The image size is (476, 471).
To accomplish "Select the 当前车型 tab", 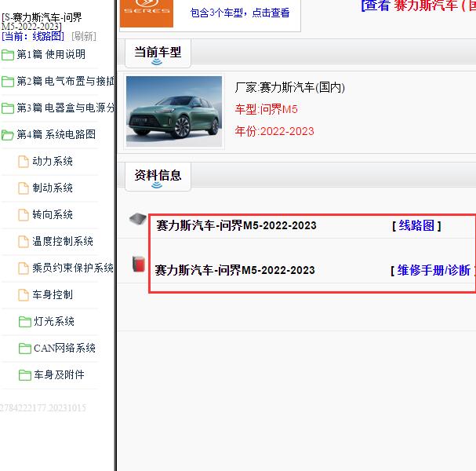I will click(x=158, y=53).
